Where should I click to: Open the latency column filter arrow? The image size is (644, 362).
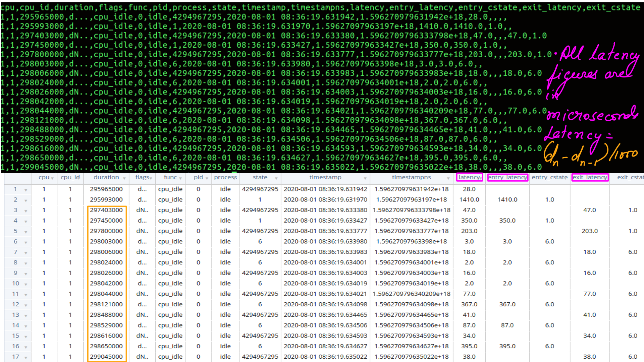click(481, 178)
